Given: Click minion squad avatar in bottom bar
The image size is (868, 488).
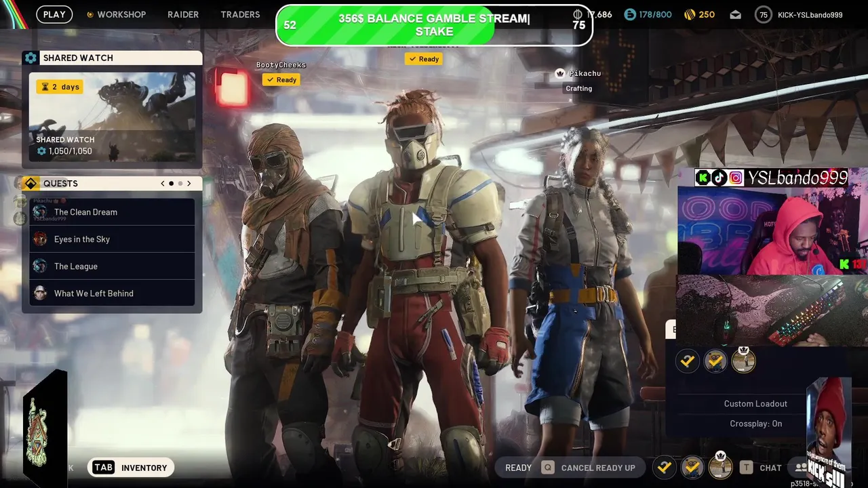Looking at the screenshot, I should 692,468.
